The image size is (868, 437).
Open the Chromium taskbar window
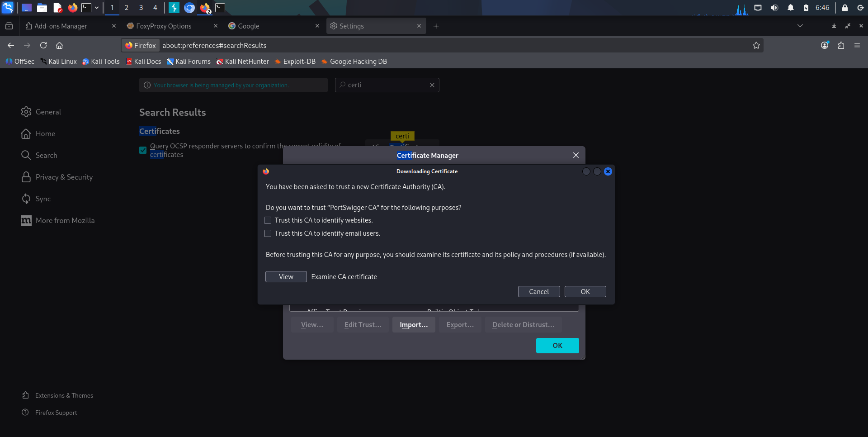point(189,8)
